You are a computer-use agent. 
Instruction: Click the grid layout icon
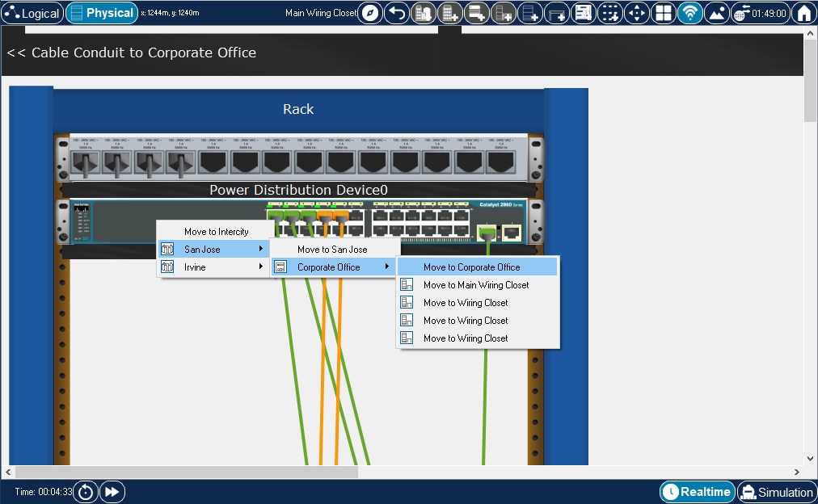(x=664, y=13)
